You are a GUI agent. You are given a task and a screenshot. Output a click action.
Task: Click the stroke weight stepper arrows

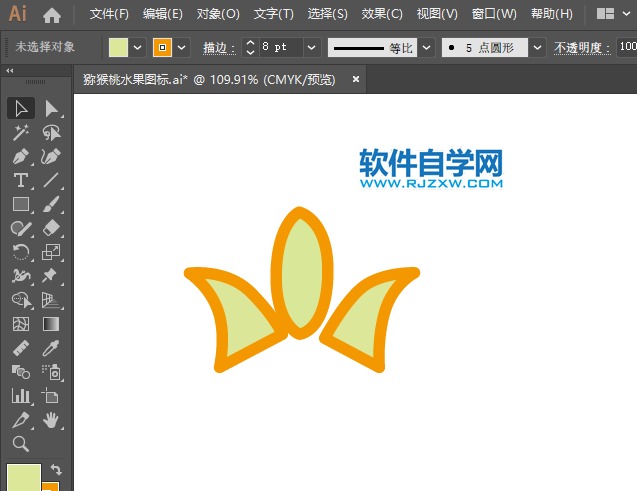tap(251, 48)
